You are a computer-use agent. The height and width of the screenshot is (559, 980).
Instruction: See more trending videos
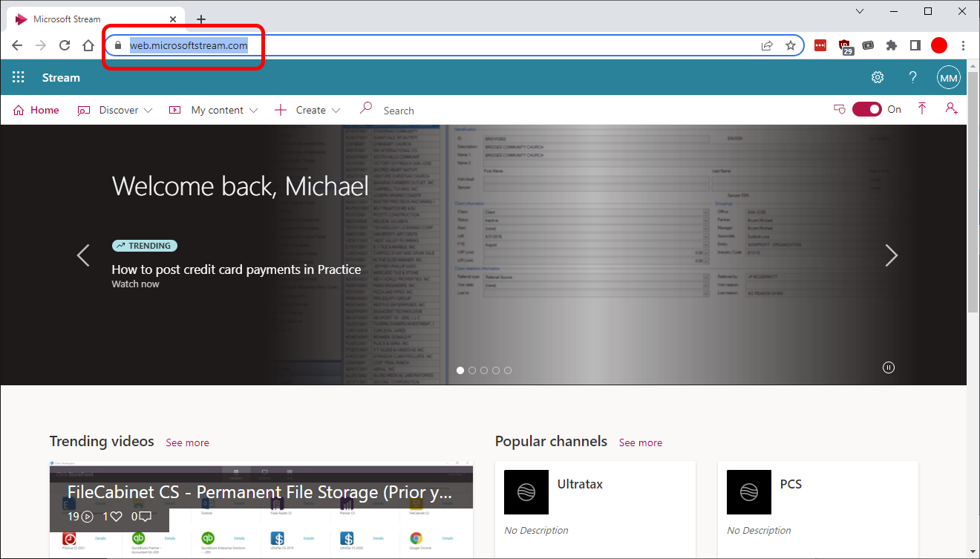pyautogui.click(x=187, y=442)
